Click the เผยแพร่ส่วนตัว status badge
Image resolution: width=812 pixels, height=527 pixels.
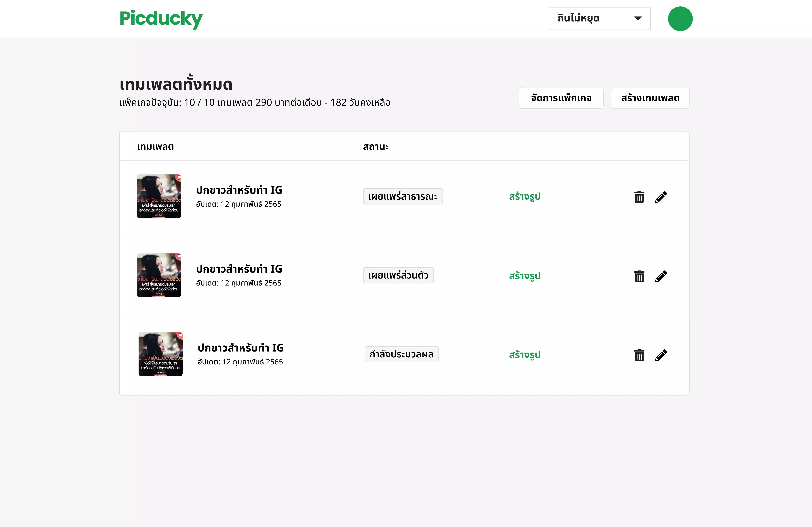click(x=398, y=275)
